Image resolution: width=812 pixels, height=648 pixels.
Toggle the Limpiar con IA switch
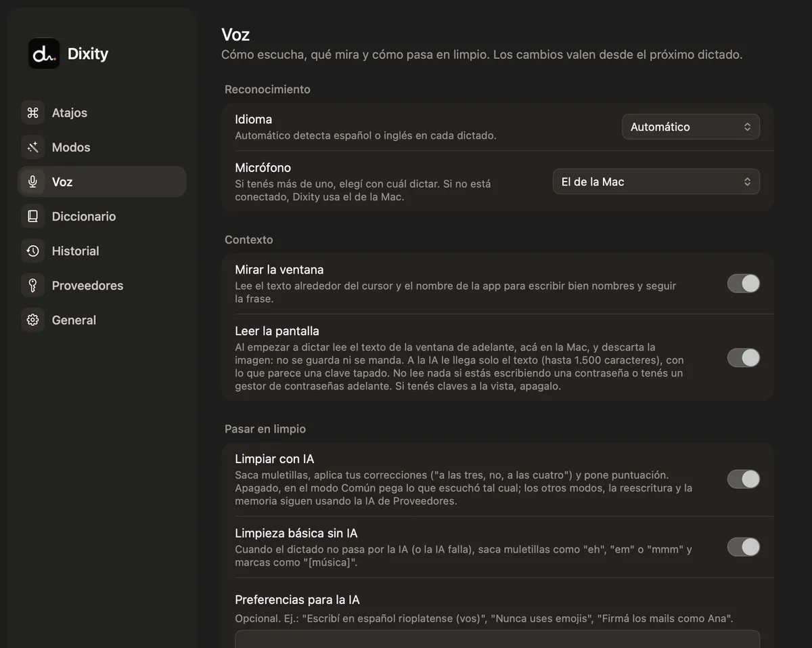[x=744, y=479]
